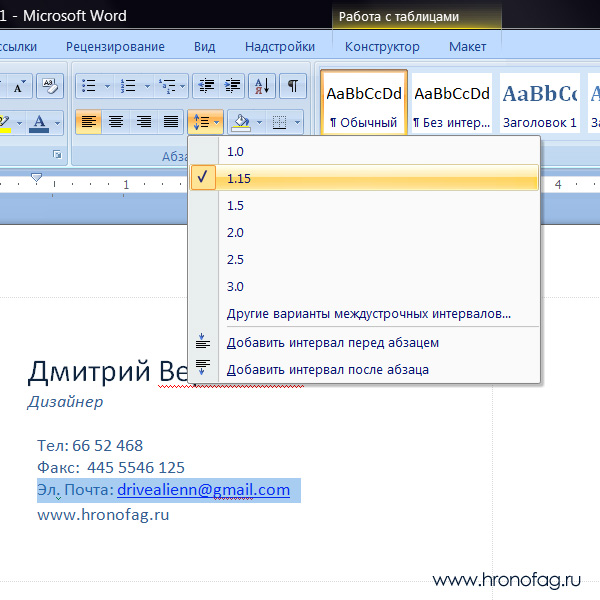600x600 pixels.
Task: Click the Дмитрий name heading
Action: (x=89, y=372)
